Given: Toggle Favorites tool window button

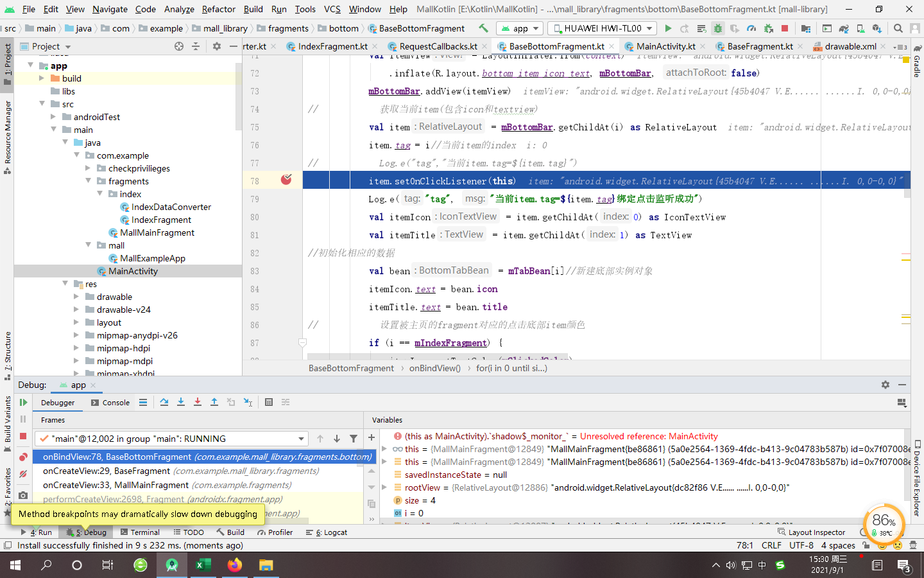Looking at the screenshot, I should (8, 491).
